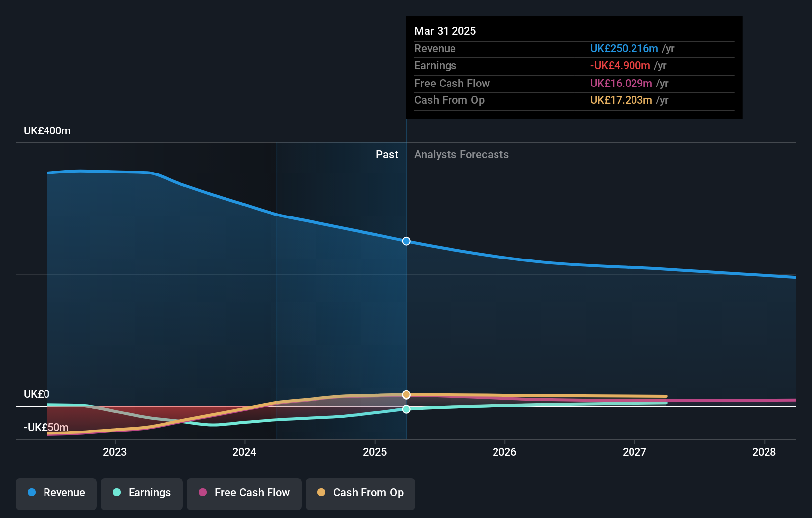
Task: Expand the Analysts Forecasts section
Action: coord(461,154)
